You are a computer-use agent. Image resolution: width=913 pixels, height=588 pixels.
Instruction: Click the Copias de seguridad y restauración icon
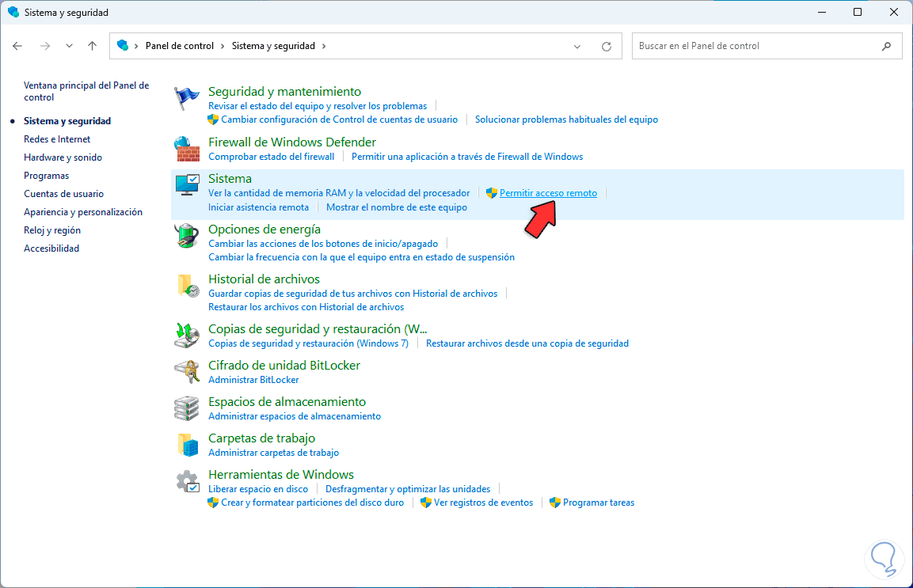coord(187,336)
